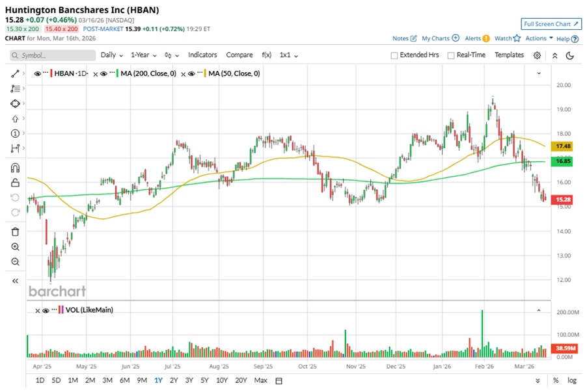Collapse the volume pane caret
Viewport: 587px width, 392px height.
539,310
